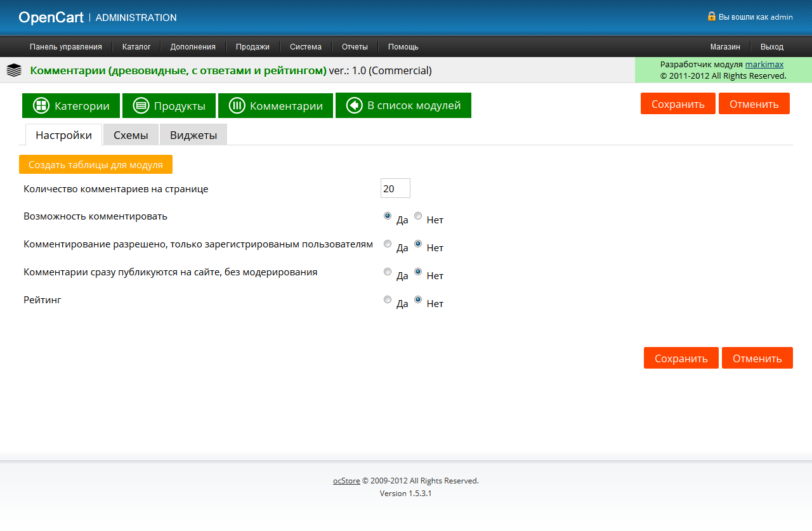The image size is (812, 531).
Task: Click the top Сохранить button
Action: point(678,104)
